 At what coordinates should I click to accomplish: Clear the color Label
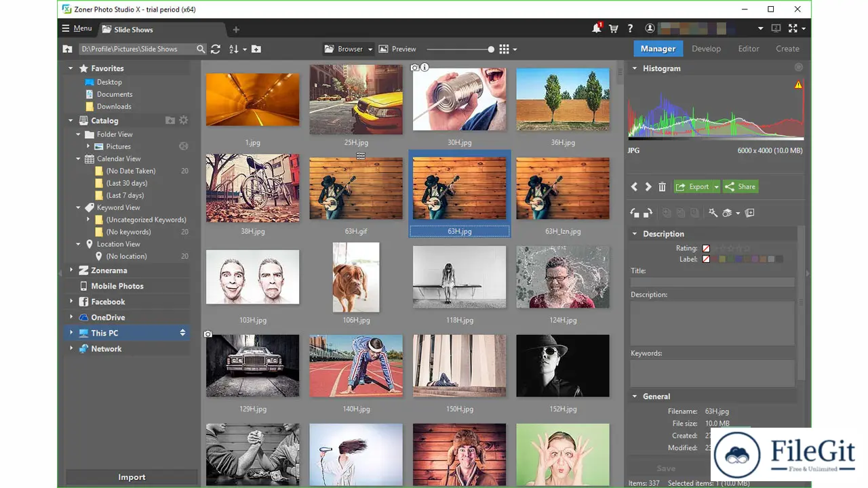tap(706, 259)
